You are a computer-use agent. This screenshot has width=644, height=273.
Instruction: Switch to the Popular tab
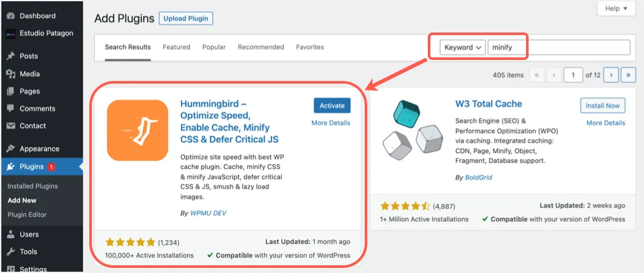pos(214,47)
